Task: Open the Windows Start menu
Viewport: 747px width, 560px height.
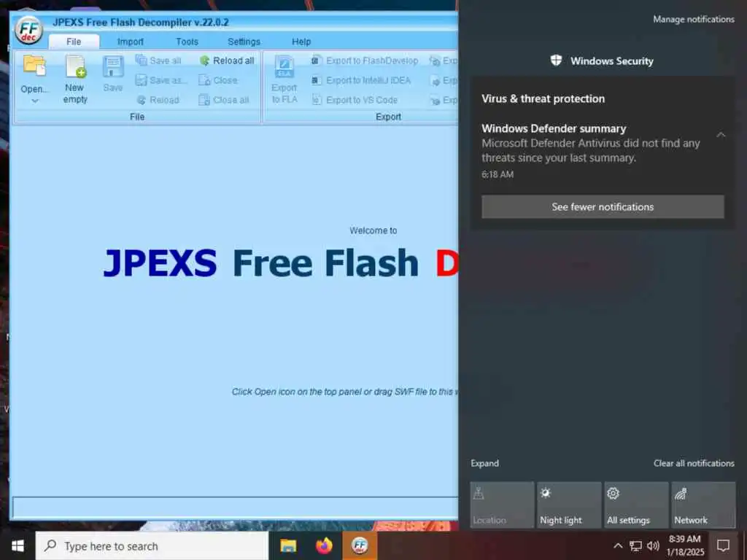Action: point(18,545)
